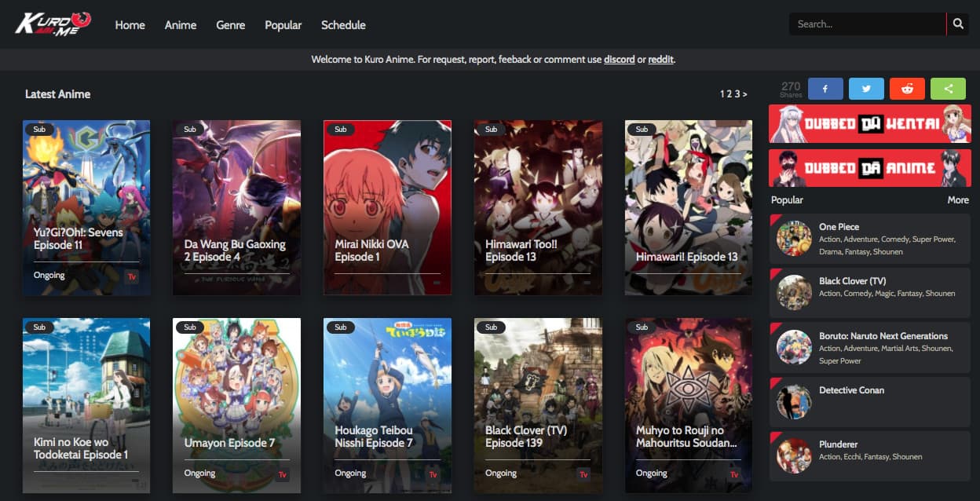
Task: Share on Facebook button
Action: point(825,89)
